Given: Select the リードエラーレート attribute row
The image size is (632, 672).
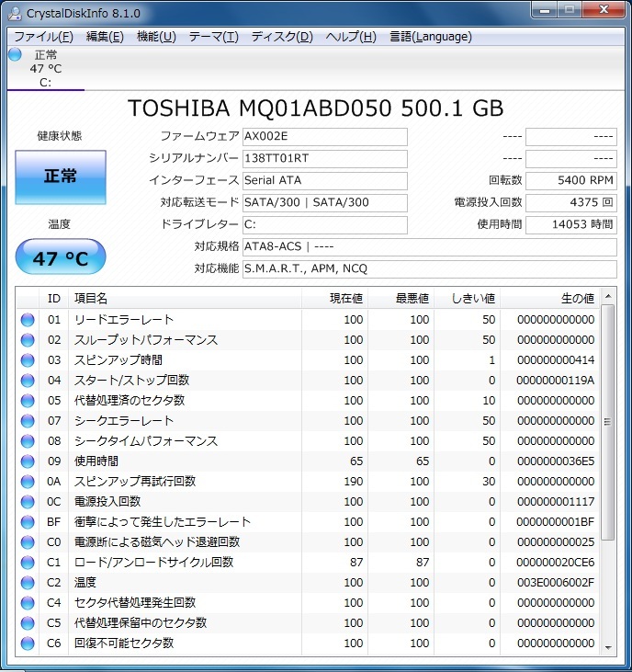Looking at the screenshot, I should coord(308,320).
